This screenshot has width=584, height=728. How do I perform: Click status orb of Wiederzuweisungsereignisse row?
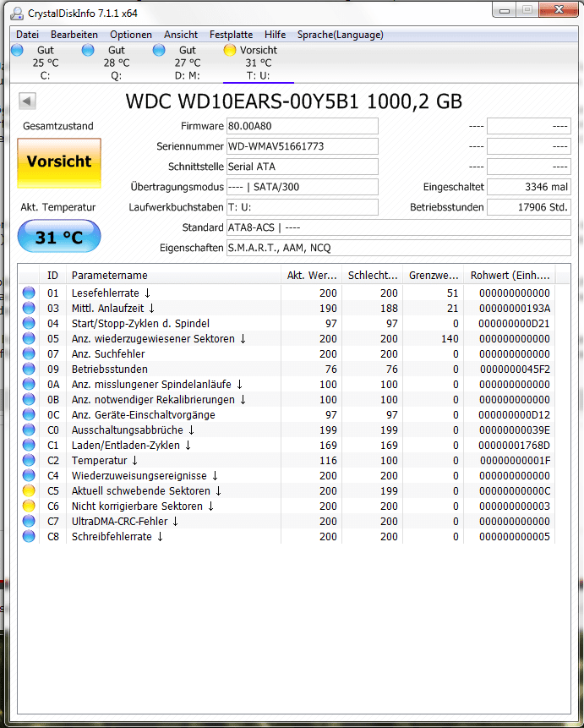tap(29, 476)
